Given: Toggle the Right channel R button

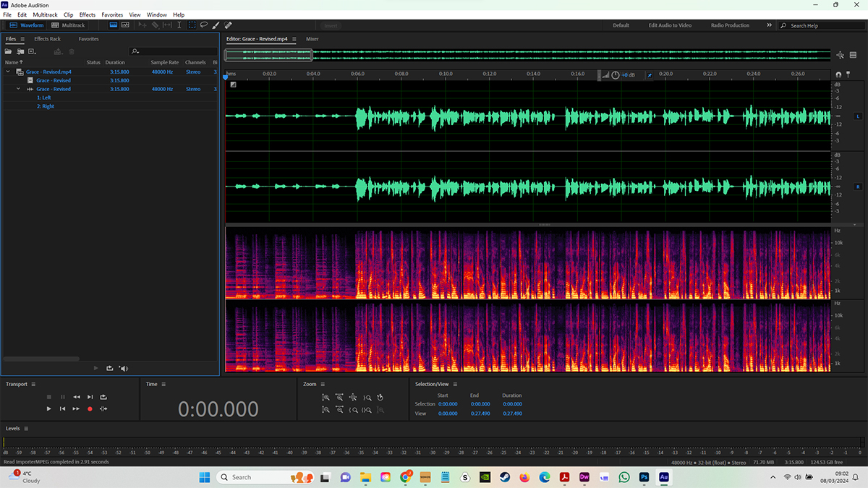Looking at the screenshot, I should click(x=859, y=187).
